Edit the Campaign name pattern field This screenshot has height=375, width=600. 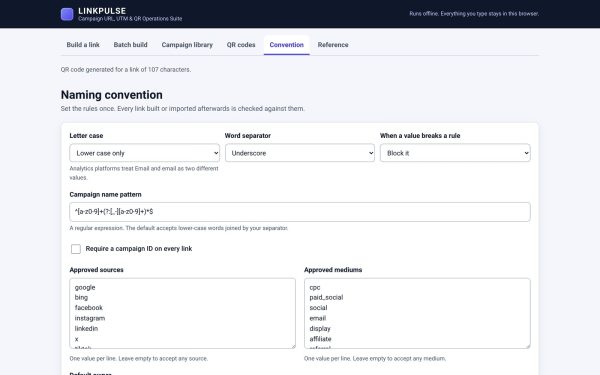point(300,212)
